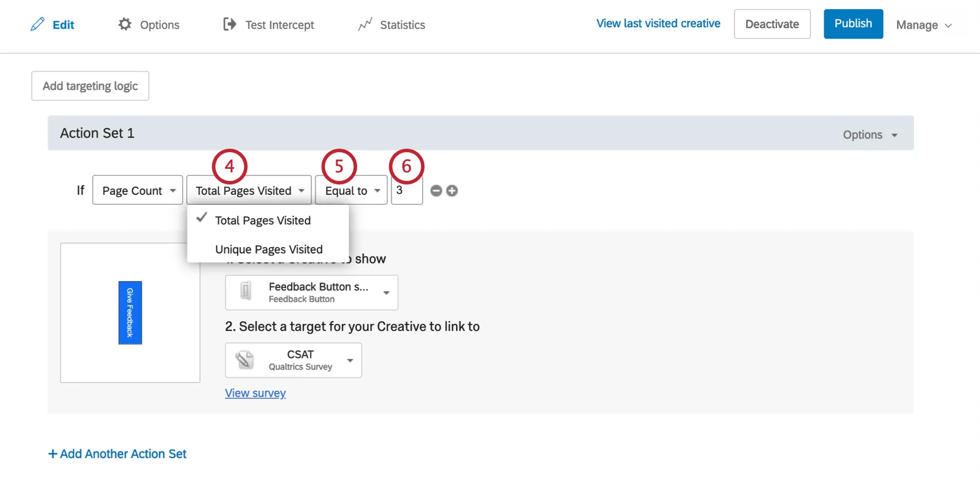Click the Test Intercept arrow icon
The width and height of the screenshot is (980, 490).
(229, 24)
